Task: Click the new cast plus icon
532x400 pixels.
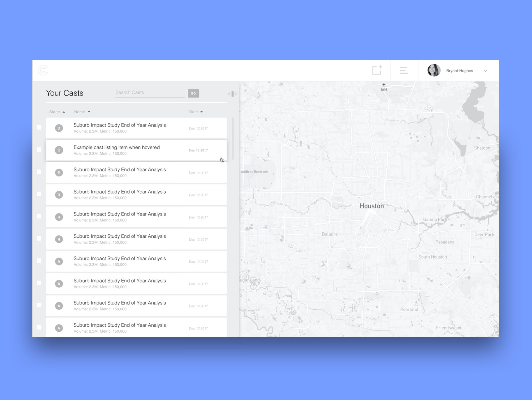Action: 377,70
